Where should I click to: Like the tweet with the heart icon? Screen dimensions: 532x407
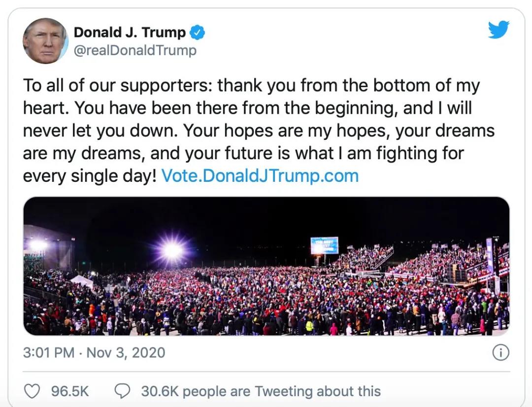click(x=32, y=391)
